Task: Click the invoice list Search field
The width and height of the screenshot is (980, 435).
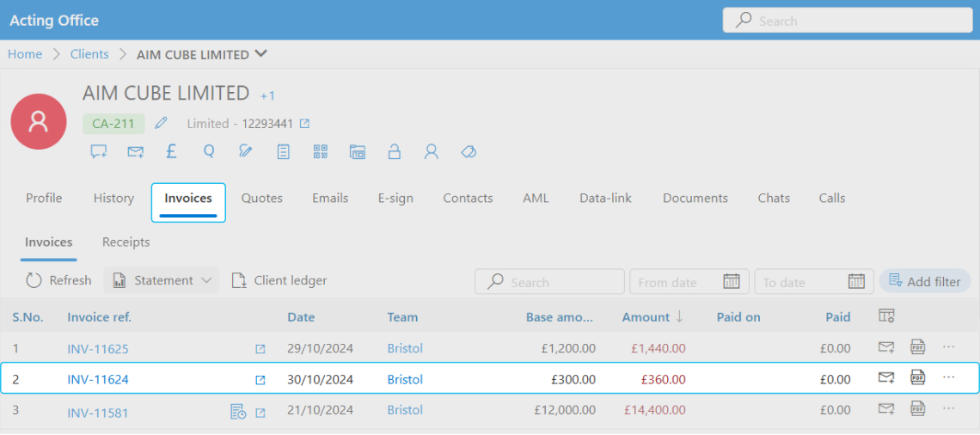Action: [x=550, y=282]
